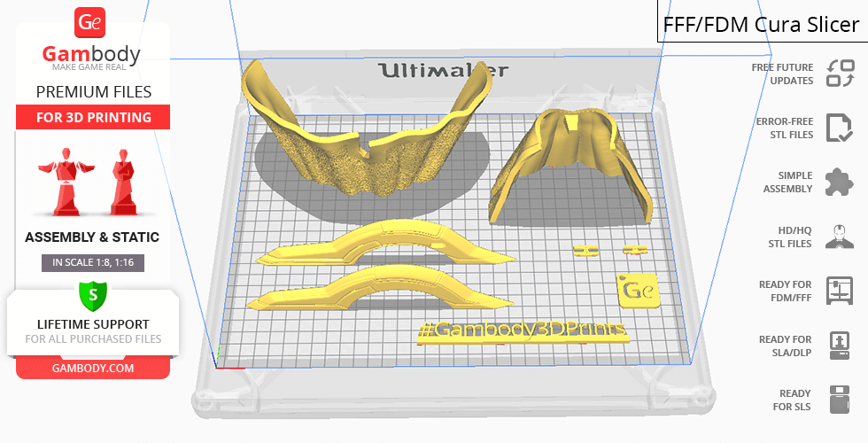This screenshot has height=443, width=868.
Task: Select the FFF/FDM Cura Slicer label
Action: click(761, 25)
